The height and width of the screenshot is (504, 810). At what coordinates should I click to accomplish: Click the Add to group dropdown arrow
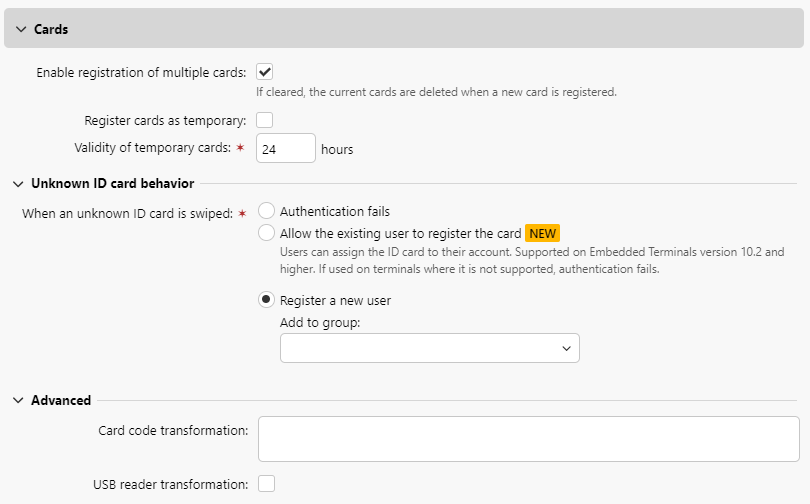click(x=566, y=348)
